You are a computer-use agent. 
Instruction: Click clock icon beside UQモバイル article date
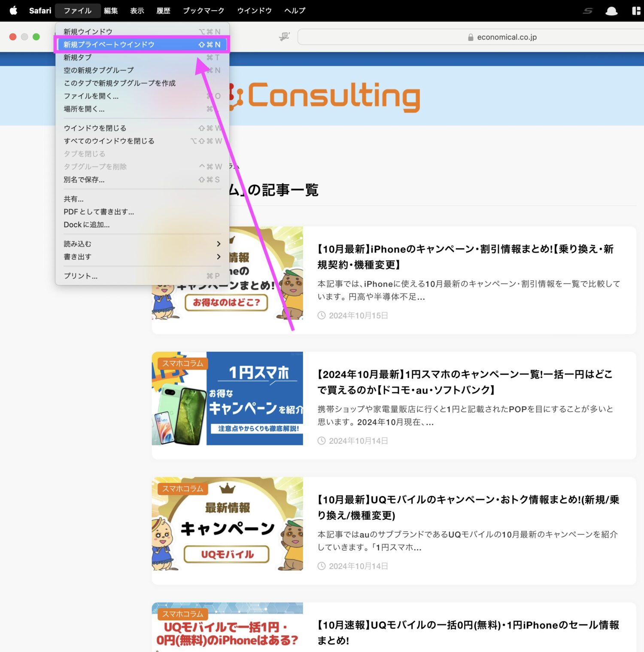322,566
